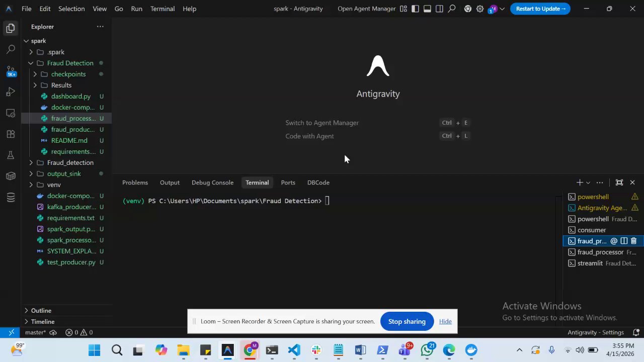This screenshot has width=644, height=362.
Task: Open the Extensions view in the activity bar
Action: [x=11, y=134]
